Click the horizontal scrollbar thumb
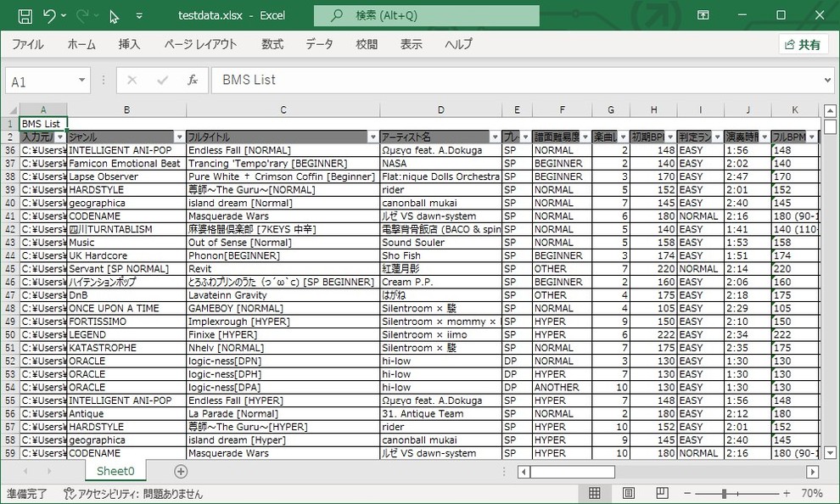840x504 pixels. coord(573,472)
